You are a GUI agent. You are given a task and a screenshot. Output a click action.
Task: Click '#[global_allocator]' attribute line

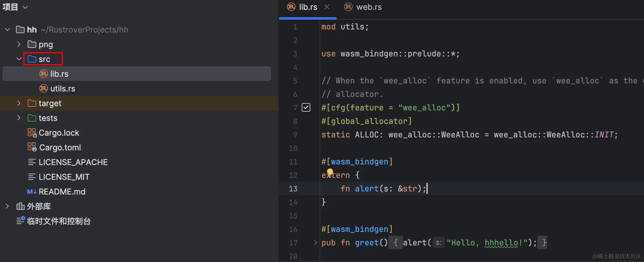point(367,121)
